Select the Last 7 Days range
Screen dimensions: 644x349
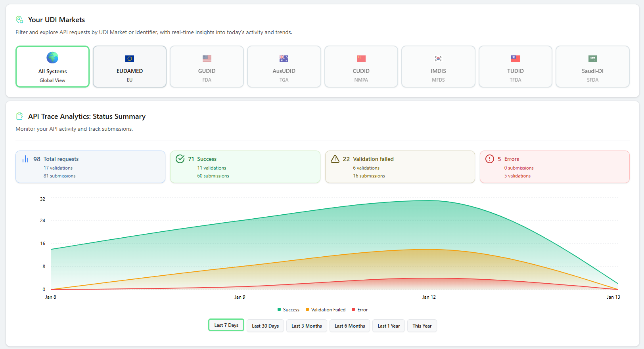[x=226, y=325]
